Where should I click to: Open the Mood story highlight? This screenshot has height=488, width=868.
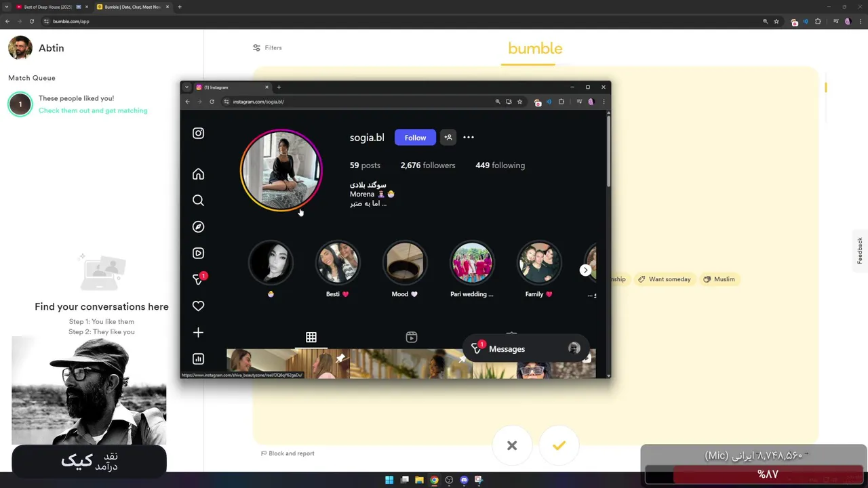coord(405,263)
